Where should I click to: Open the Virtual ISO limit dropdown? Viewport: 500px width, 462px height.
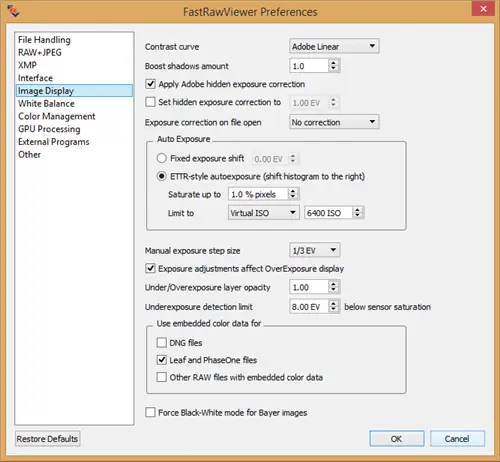pyautogui.click(x=263, y=213)
